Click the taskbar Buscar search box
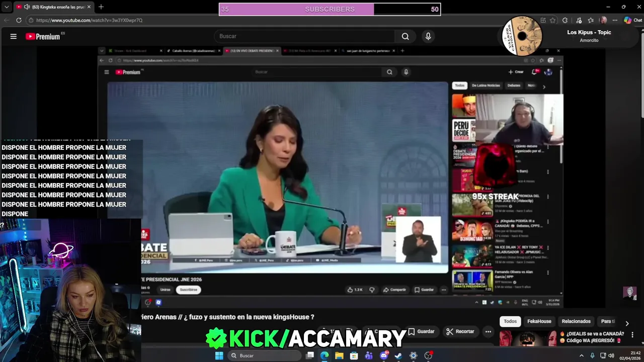Screen dimensions: 644x362 click(x=264, y=355)
